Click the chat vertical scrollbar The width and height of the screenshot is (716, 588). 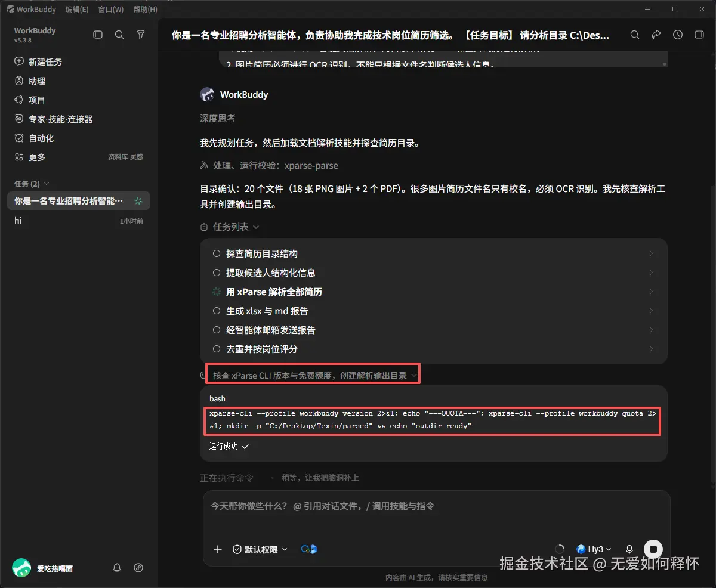(x=712, y=334)
